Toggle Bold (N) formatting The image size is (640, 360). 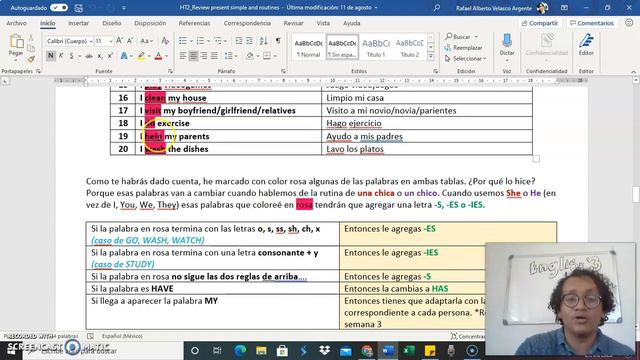(51, 56)
